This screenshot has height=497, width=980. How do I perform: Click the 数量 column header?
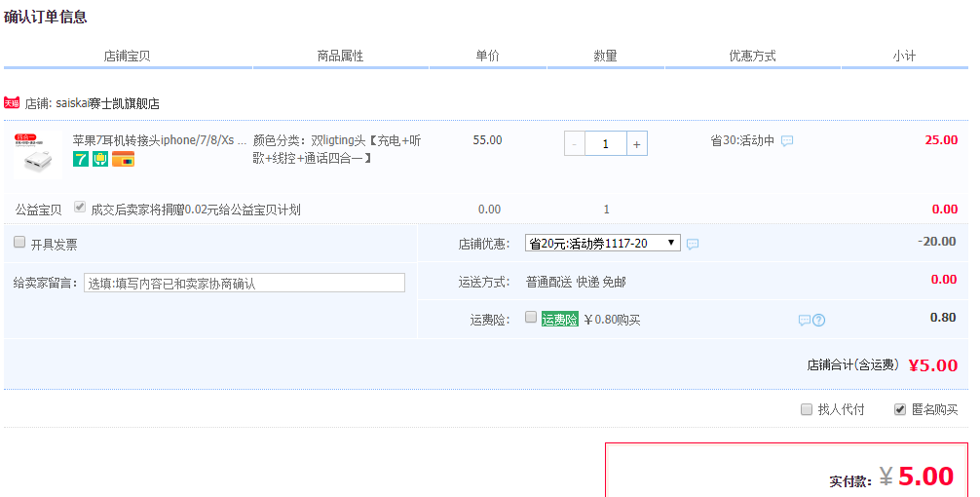(x=605, y=56)
